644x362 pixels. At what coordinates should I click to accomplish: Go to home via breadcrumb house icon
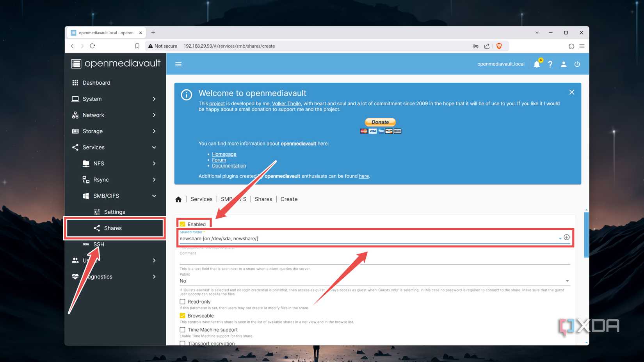[x=178, y=199]
